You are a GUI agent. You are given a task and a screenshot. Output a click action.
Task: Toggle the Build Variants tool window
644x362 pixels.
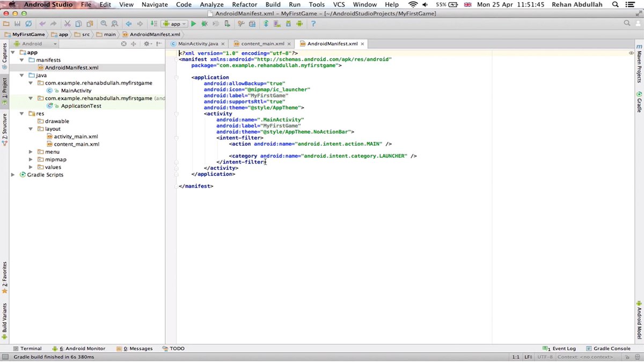(4, 321)
